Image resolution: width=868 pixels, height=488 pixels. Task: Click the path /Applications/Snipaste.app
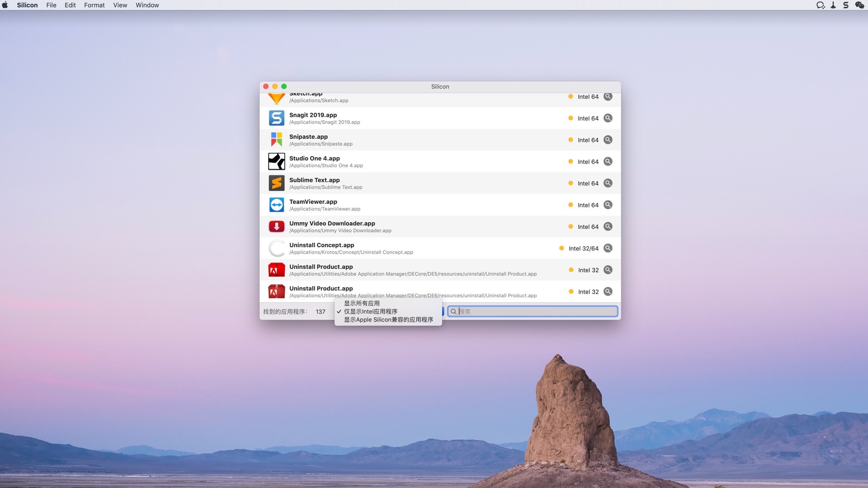[x=321, y=144]
